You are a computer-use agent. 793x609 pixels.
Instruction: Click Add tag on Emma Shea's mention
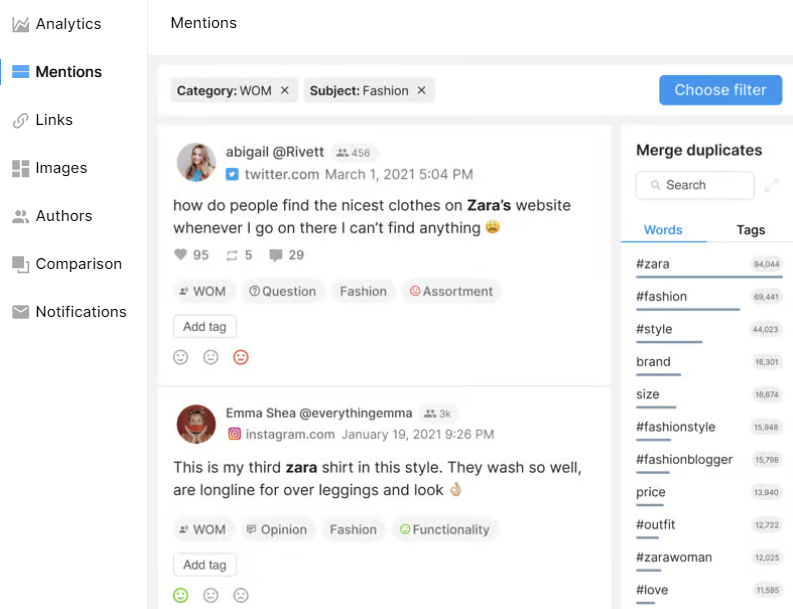(205, 565)
